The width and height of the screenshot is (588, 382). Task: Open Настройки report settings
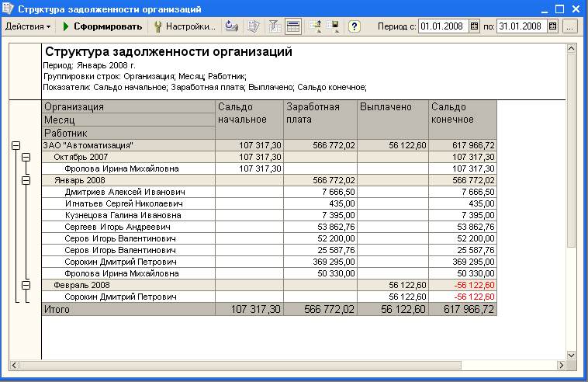point(185,26)
